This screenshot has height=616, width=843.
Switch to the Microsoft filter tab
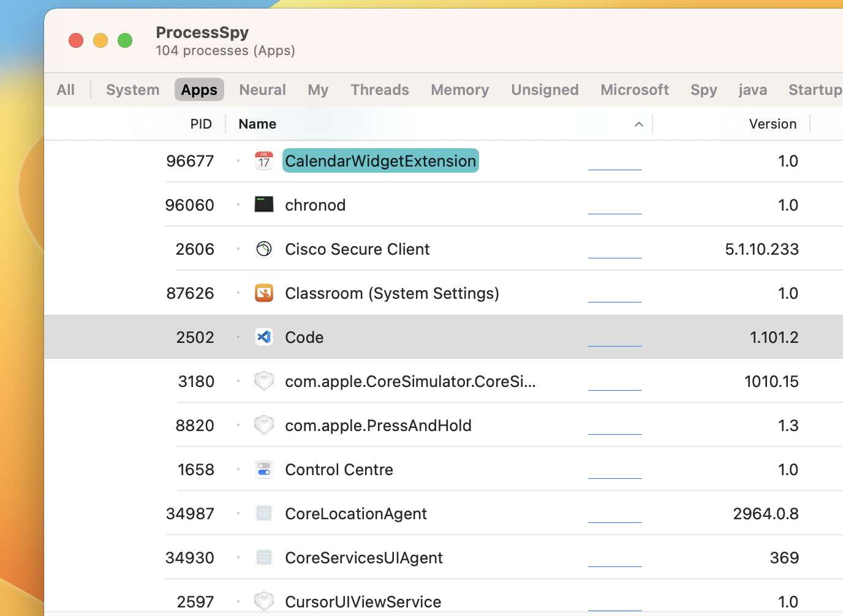(635, 89)
